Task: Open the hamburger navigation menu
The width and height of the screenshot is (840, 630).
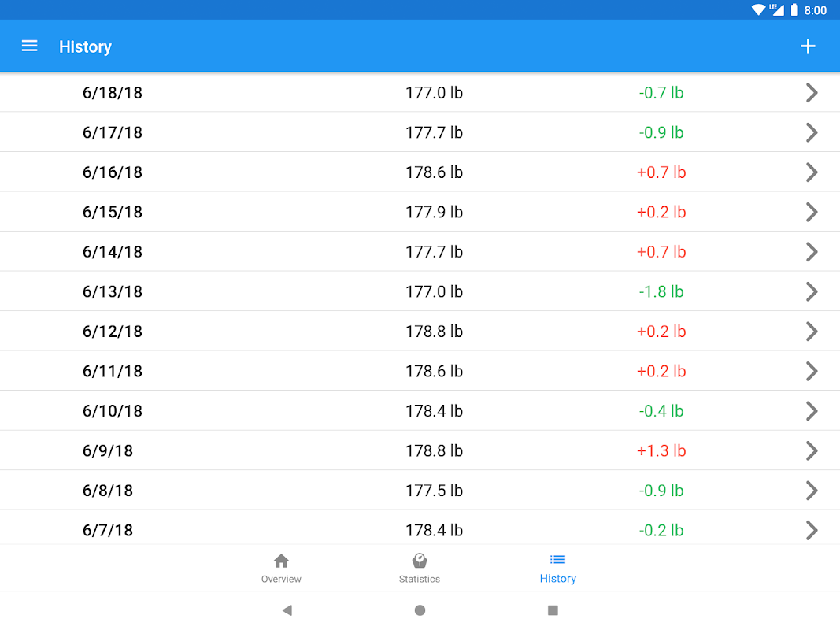Action: click(30, 46)
